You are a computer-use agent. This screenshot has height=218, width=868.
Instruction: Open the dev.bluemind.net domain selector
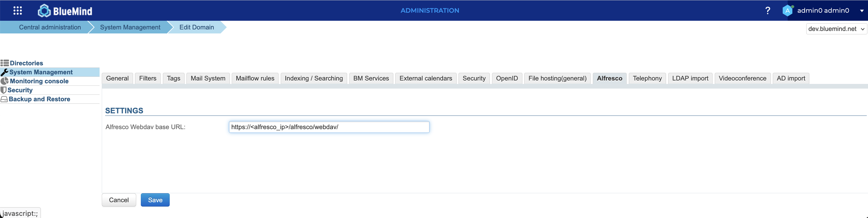coord(836,29)
